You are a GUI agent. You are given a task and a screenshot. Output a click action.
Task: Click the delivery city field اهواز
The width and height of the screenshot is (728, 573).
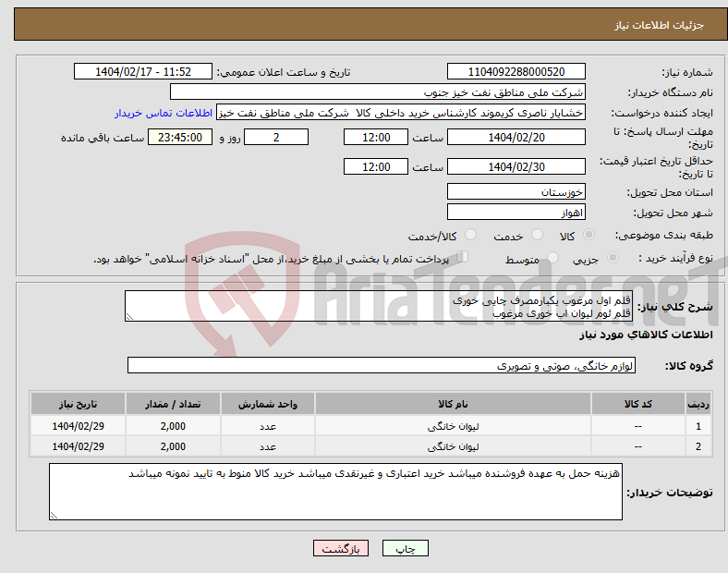[x=516, y=212]
